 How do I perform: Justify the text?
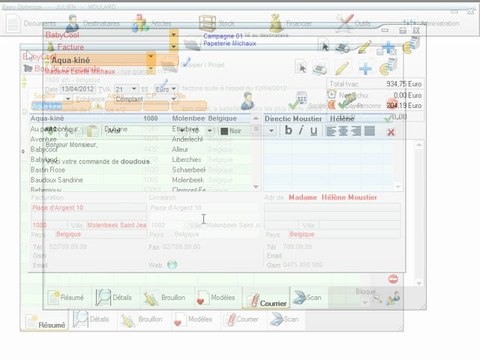click(369, 131)
